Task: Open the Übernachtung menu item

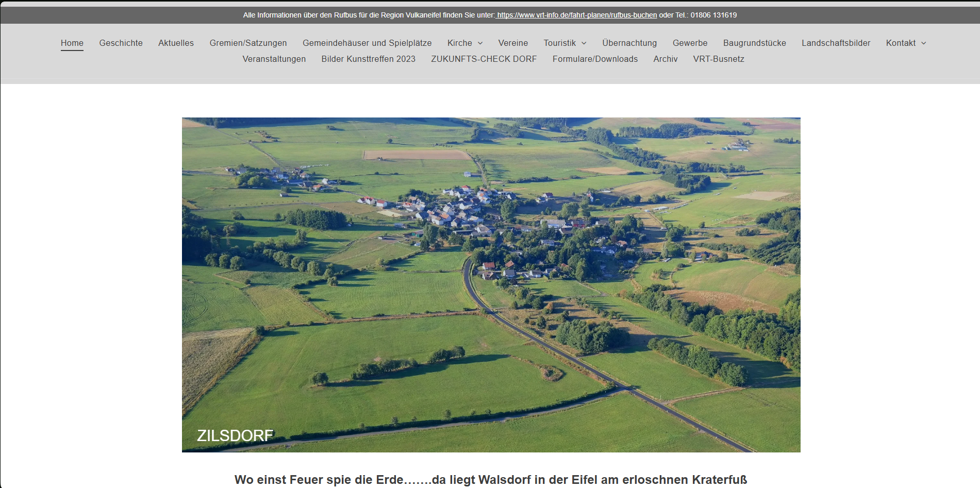Action: tap(629, 43)
